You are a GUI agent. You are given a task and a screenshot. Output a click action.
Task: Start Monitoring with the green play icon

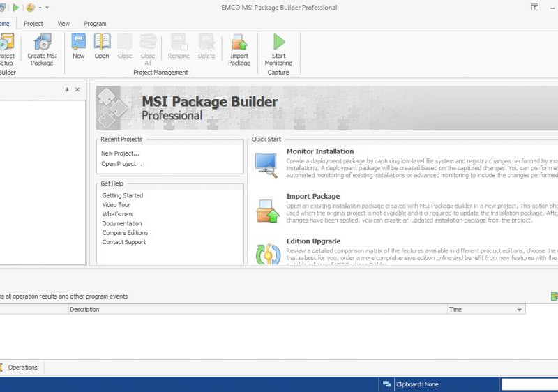coord(278,42)
